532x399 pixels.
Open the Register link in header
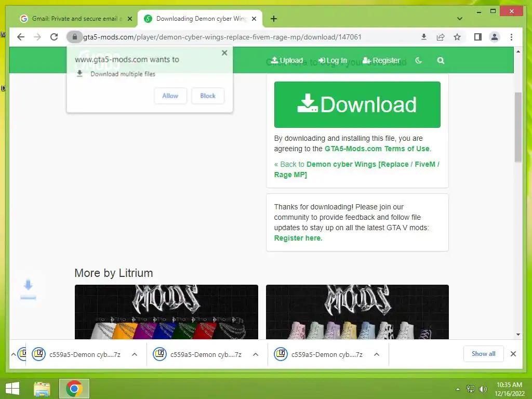point(381,60)
